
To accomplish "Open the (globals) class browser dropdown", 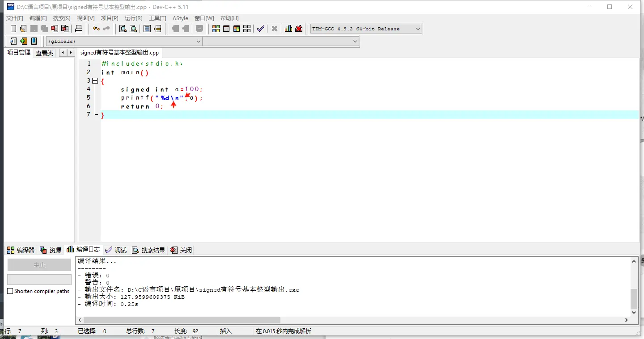I will (x=199, y=41).
